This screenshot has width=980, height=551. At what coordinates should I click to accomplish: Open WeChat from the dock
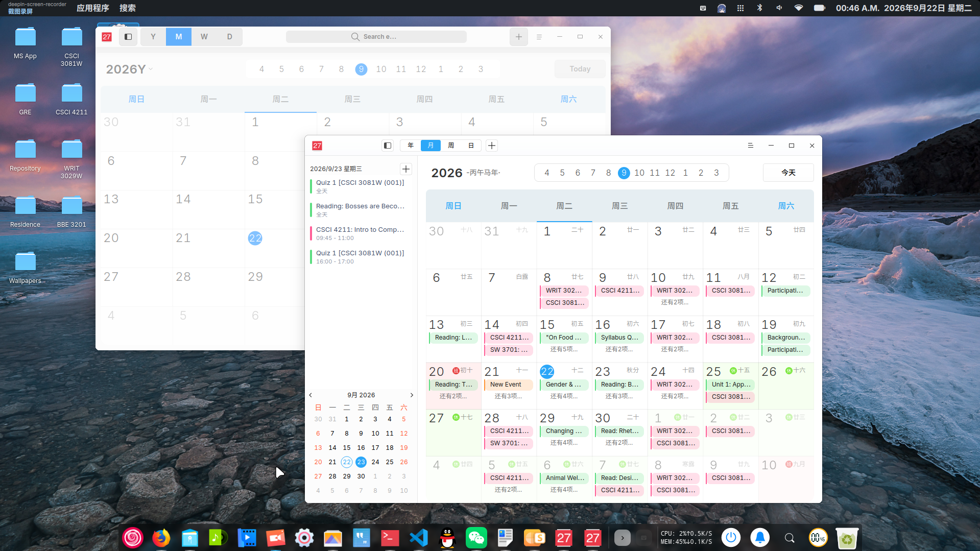[x=476, y=538]
